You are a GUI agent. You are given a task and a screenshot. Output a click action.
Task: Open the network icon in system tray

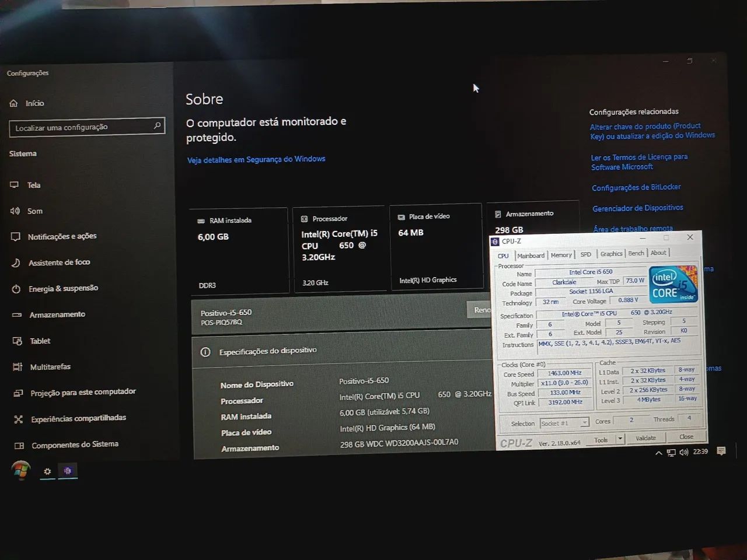point(671,453)
